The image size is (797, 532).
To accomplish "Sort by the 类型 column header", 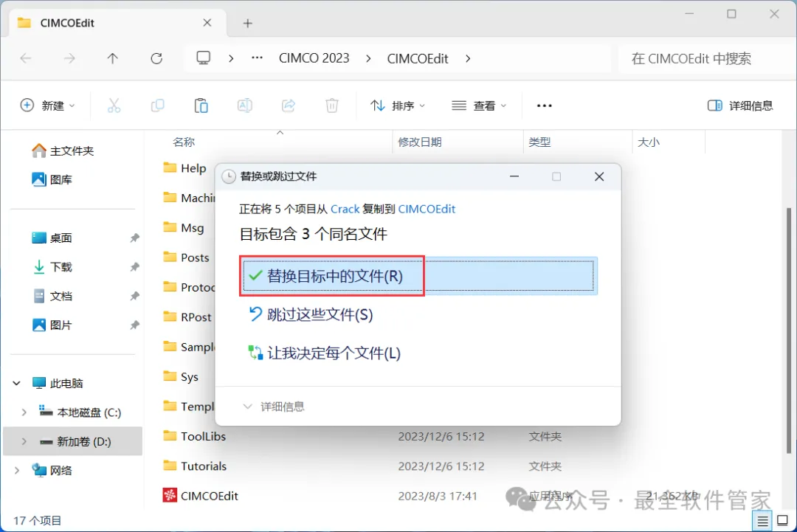I will [x=539, y=142].
